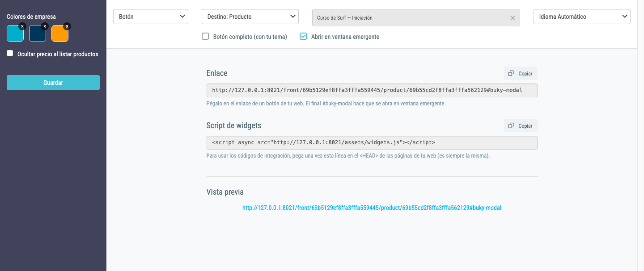Select the widgets script code field
The height and width of the screenshot is (271, 644).
[372, 142]
